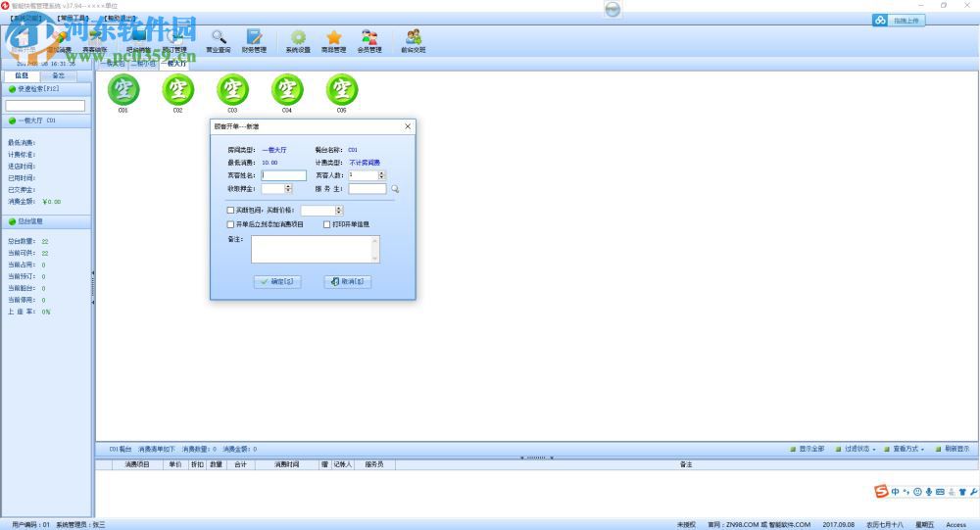Click the Access label in status bar
This screenshot has width=980, height=530.
pyautogui.click(x=956, y=525)
